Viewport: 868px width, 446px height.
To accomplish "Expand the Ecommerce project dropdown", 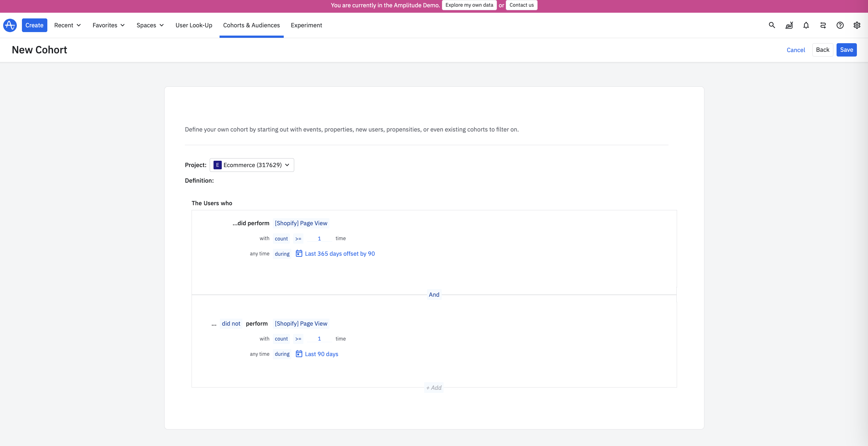I will click(252, 165).
